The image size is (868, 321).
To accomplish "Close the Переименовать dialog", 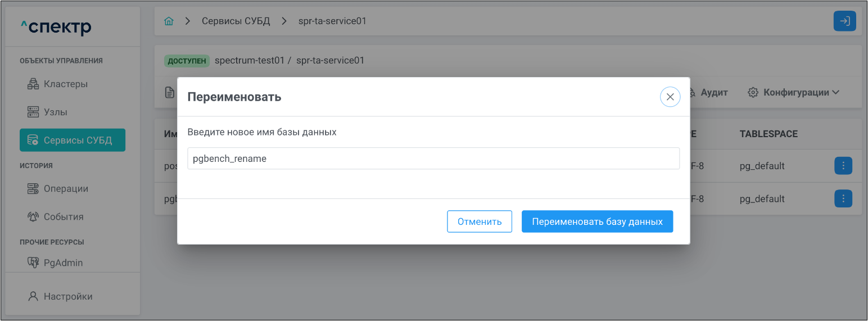I will 670,97.
